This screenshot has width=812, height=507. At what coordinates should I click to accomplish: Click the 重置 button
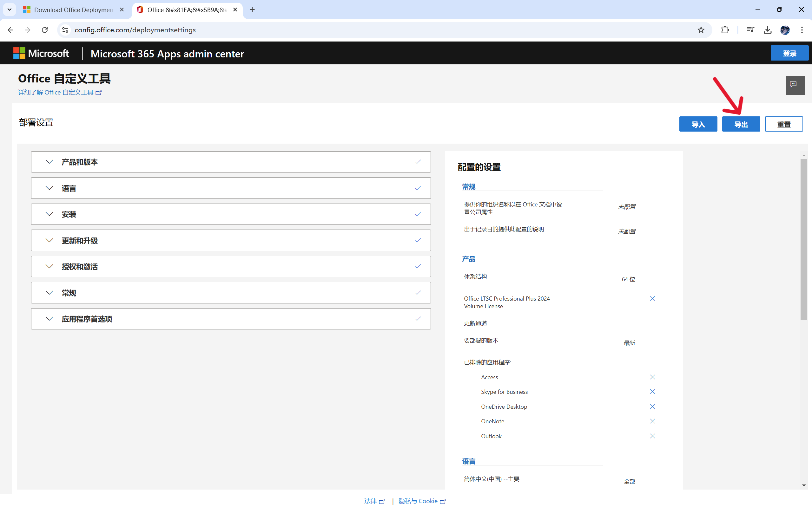(x=784, y=124)
